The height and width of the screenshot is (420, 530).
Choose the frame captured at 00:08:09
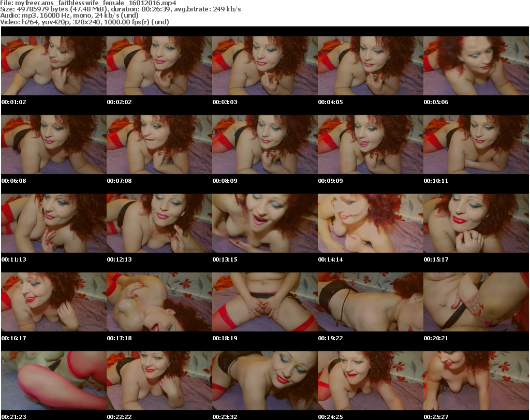click(264, 144)
